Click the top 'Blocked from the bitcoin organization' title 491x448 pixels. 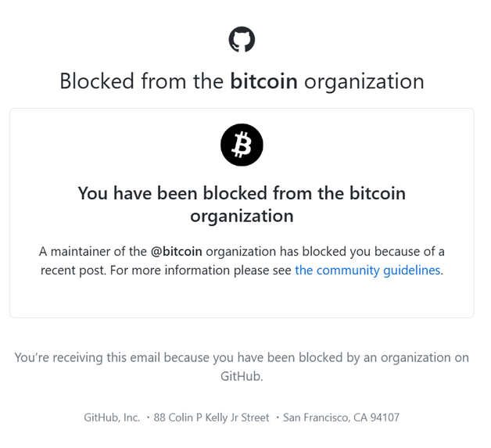pos(242,81)
